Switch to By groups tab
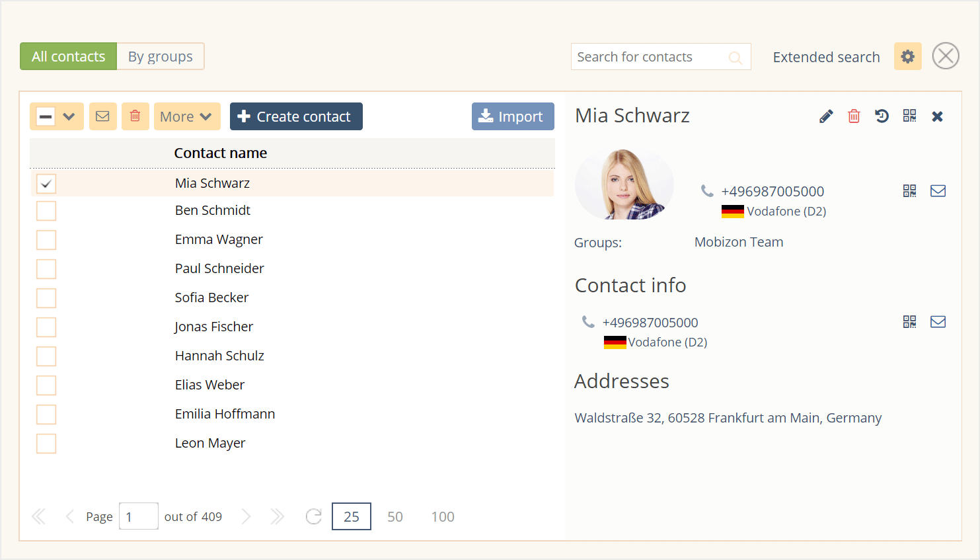This screenshot has height=560, width=980. click(161, 56)
